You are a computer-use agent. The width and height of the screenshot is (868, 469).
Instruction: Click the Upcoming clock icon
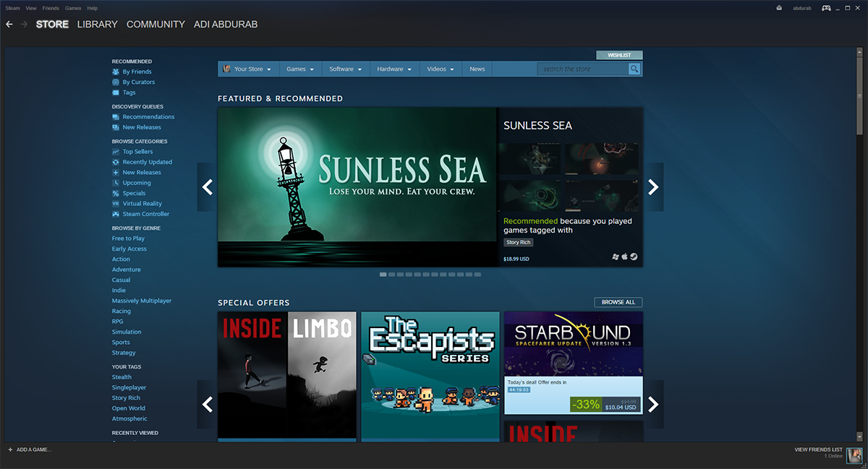click(x=116, y=183)
